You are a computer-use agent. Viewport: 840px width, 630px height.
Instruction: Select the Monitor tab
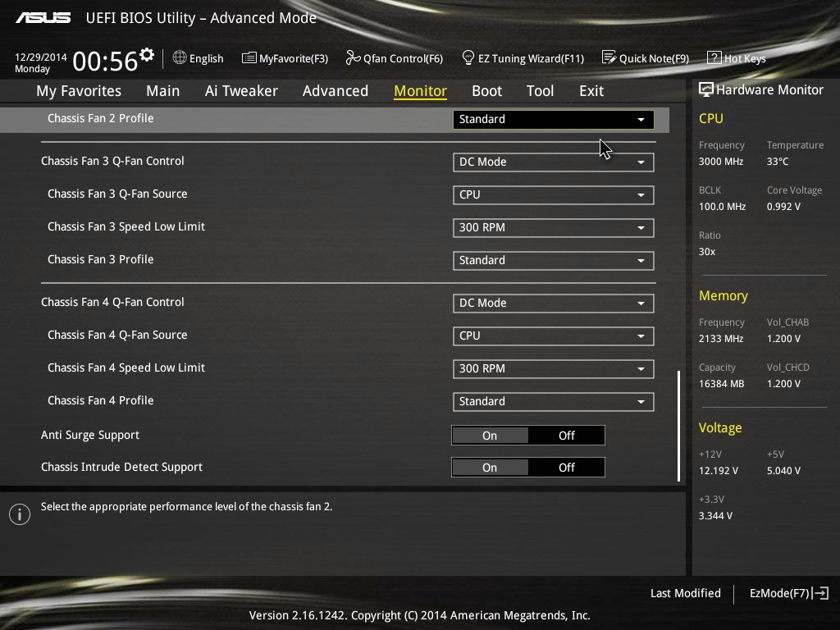421,91
